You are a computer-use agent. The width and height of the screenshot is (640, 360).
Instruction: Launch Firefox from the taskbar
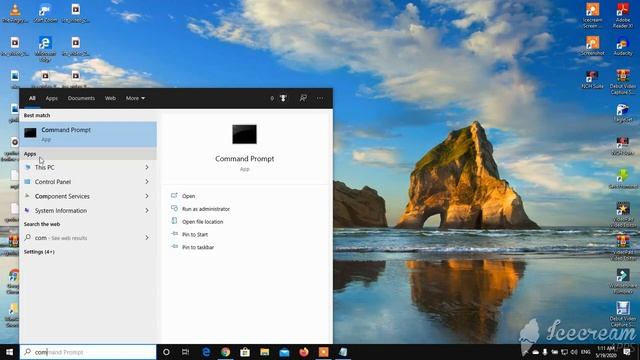coord(304,352)
